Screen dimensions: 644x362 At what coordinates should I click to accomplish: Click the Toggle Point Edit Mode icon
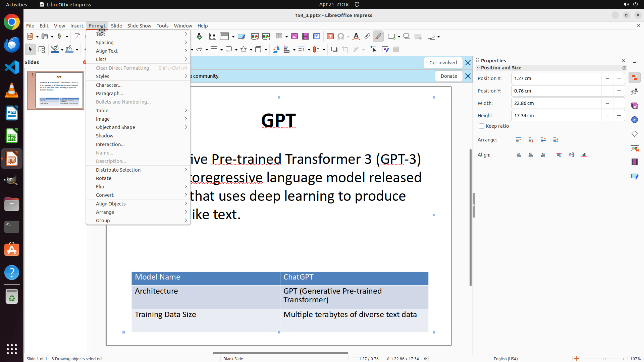[374, 50]
